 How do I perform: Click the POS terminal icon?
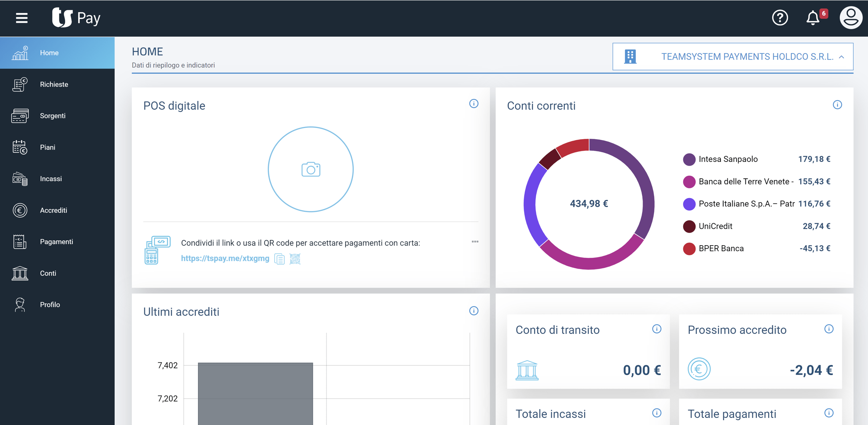coord(157,250)
